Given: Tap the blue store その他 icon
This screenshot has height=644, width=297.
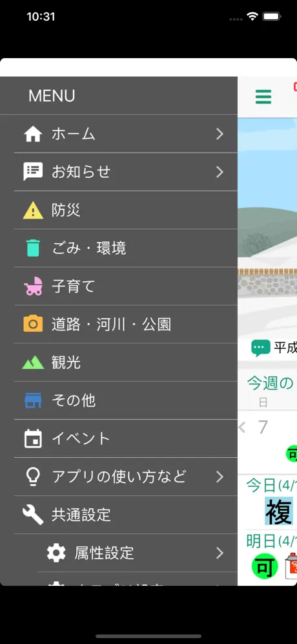Looking at the screenshot, I should pyautogui.click(x=33, y=400).
